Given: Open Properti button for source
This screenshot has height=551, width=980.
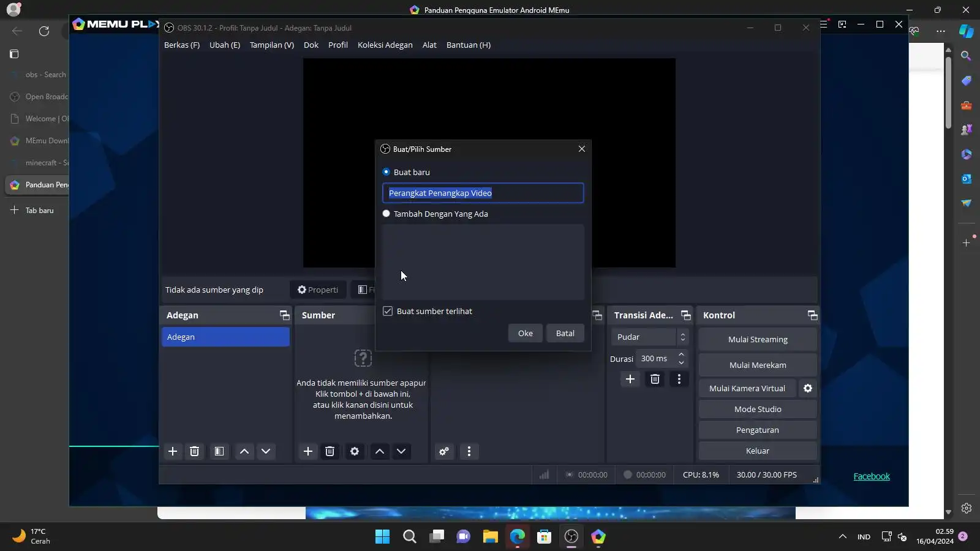Looking at the screenshot, I should pos(318,290).
